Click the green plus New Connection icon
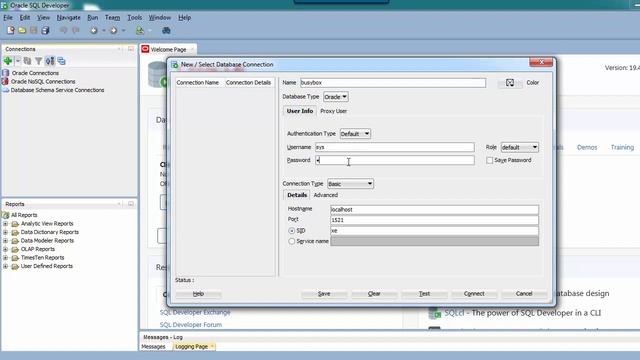This screenshot has height=360, width=640. (8, 61)
